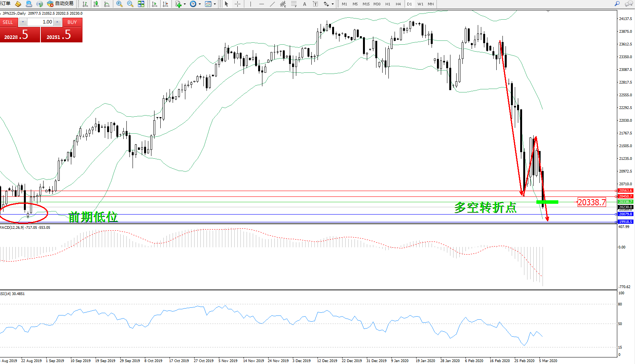Toggle the 自动交易 auto-trading button
635x364 pixels.
point(60,4)
